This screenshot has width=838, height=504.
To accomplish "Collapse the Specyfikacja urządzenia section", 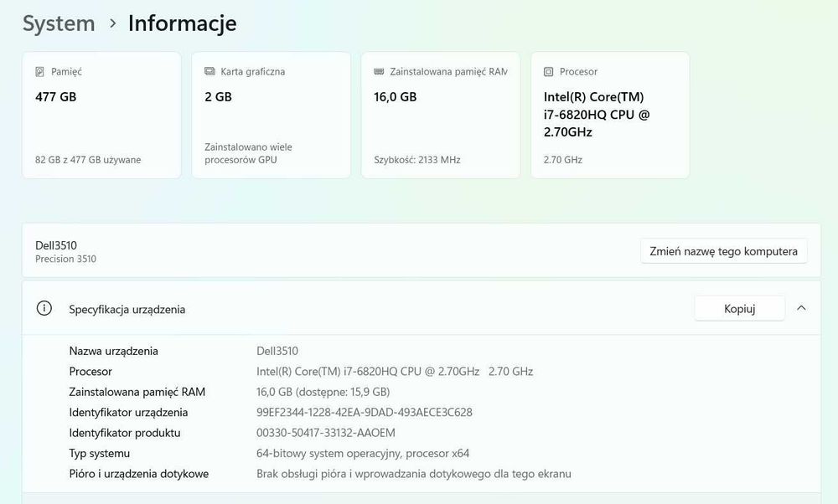I will [x=801, y=308].
